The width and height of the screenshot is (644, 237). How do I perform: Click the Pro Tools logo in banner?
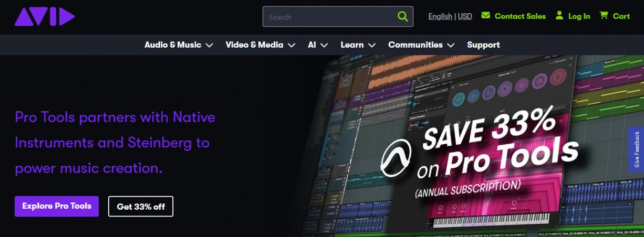coord(398,159)
